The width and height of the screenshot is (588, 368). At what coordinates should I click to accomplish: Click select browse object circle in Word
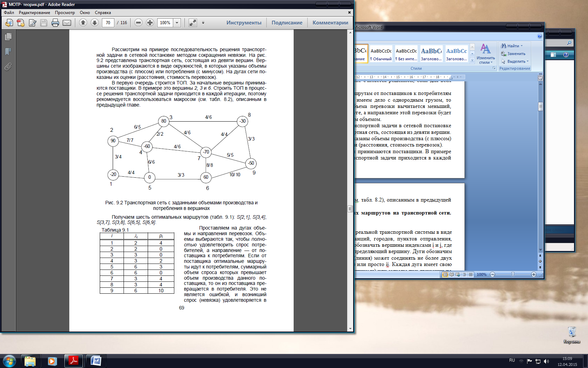click(540, 261)
